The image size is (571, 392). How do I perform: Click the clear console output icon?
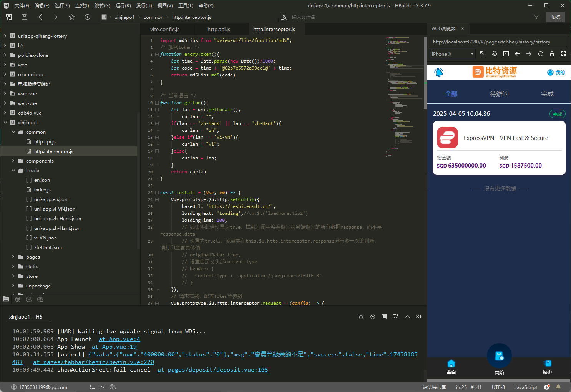pyautogui.click(x=396, y=317)
